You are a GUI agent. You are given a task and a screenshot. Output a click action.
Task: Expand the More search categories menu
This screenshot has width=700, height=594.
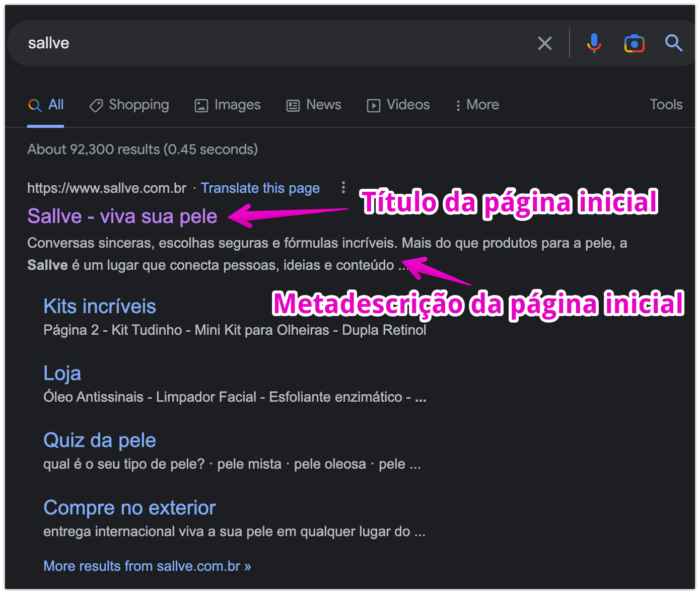[x=477, y=105]
